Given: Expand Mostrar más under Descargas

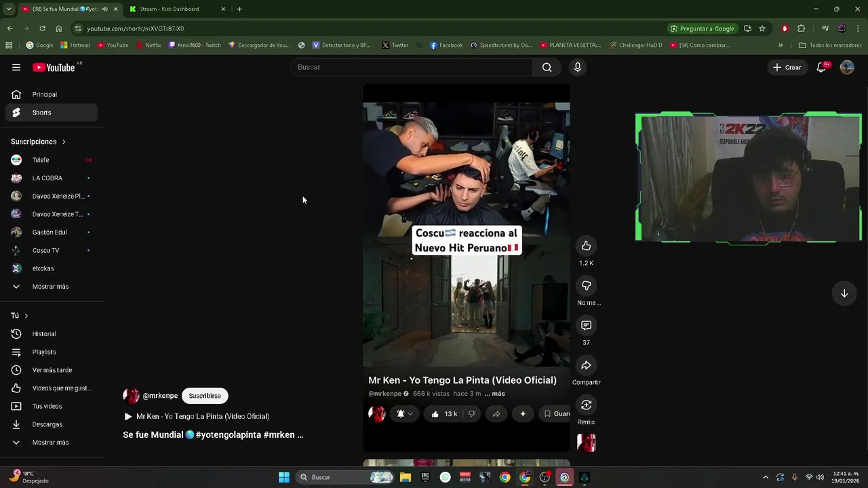Looking at the screenshot, I should [52, 443].
